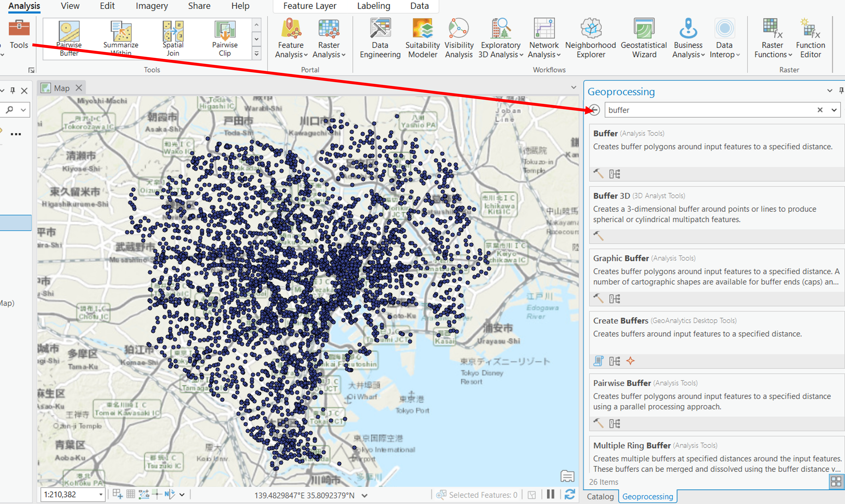The width and height of the screenshot is (845, 504).
Task: Open Neighborhood Explorer
Action: point(590,38)
